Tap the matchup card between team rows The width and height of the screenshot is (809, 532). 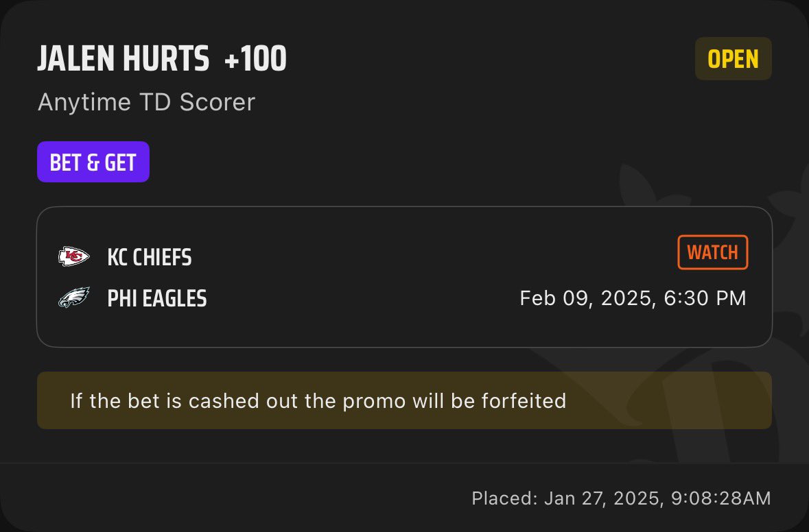405,278
